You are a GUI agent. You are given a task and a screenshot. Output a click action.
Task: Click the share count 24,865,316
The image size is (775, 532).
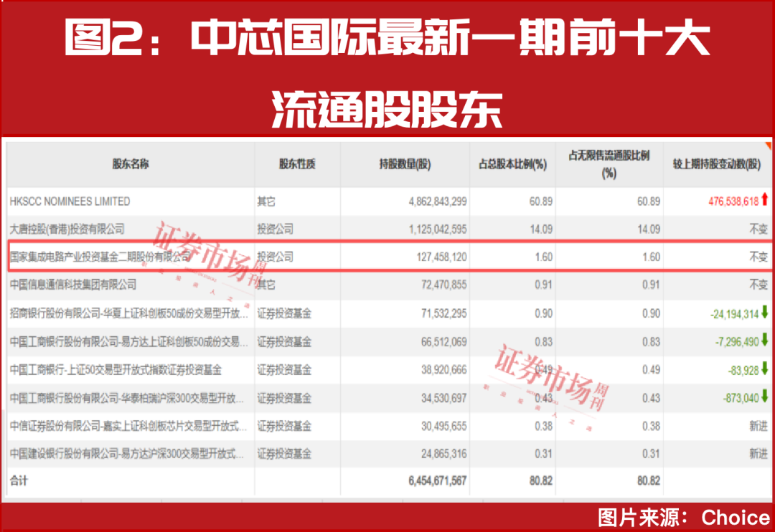pyautogui.click(x=444, y=453)
